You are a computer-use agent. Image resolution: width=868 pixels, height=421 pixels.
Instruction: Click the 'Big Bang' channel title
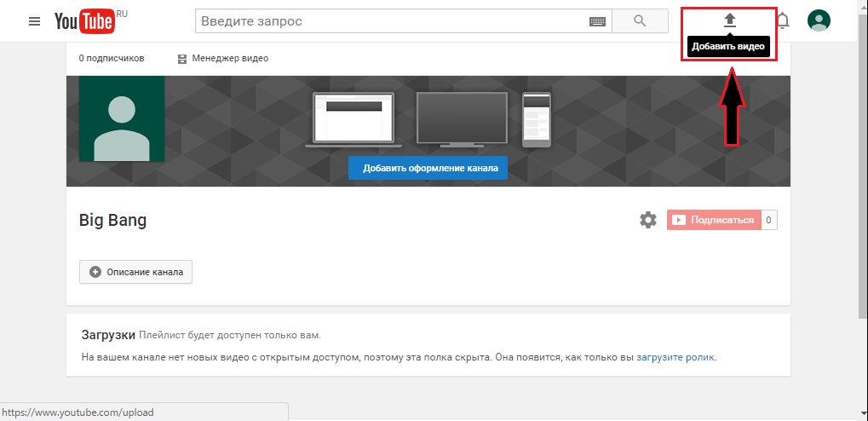click(x=113, y=221)
